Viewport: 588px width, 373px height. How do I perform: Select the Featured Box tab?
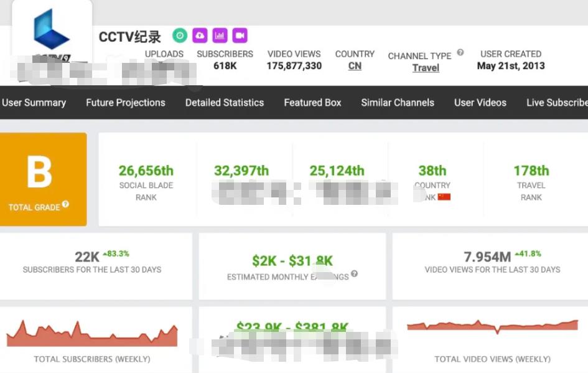point(312,103)
